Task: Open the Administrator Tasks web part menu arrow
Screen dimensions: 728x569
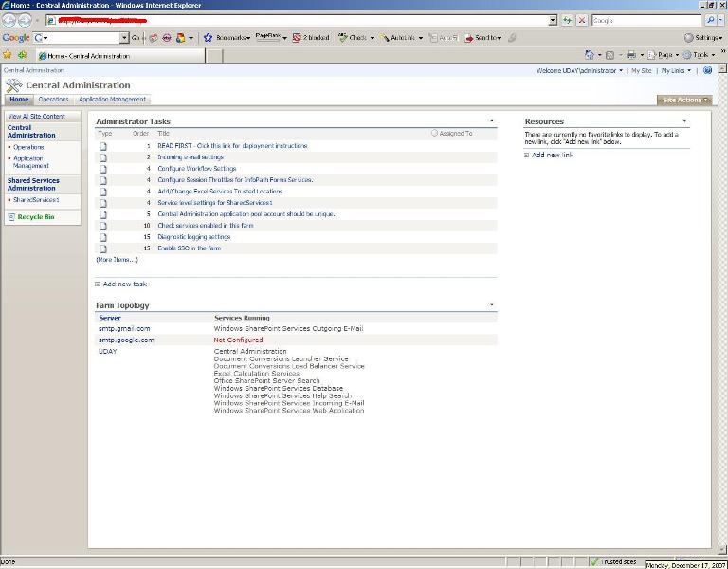Action: pyautogui.click(x=492, y=121)
